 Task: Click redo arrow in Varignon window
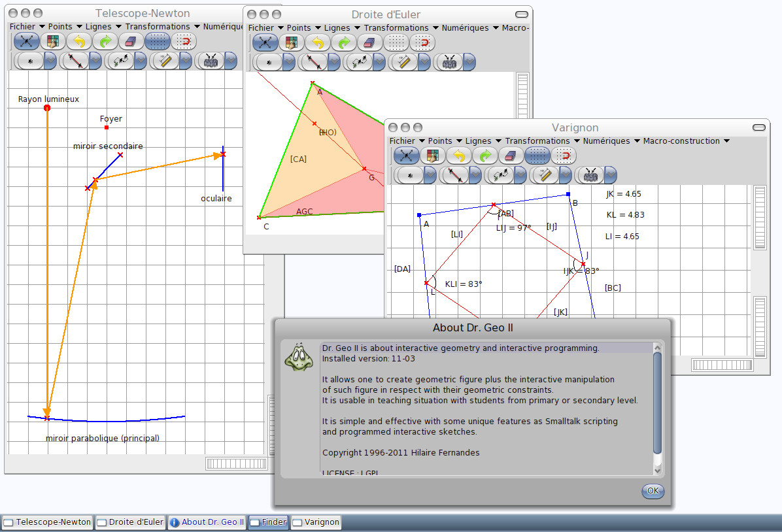484,156
